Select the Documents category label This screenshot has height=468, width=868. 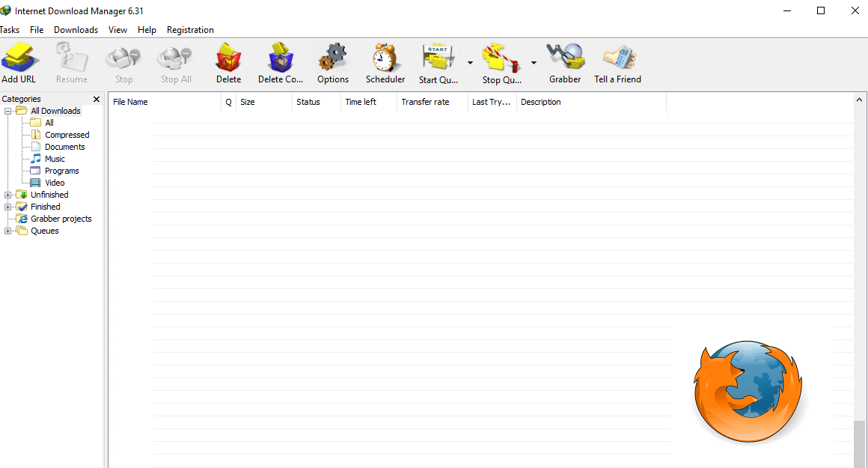click(x=65, y=147)
